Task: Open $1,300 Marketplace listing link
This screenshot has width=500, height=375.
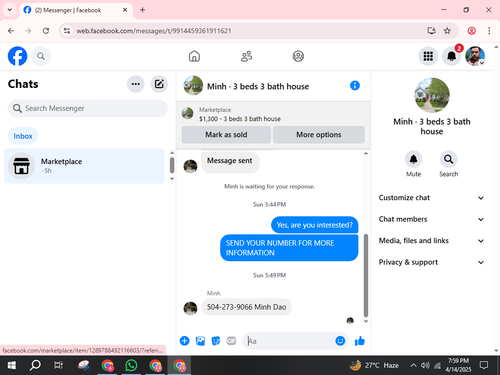Action: tap(240, 119)
